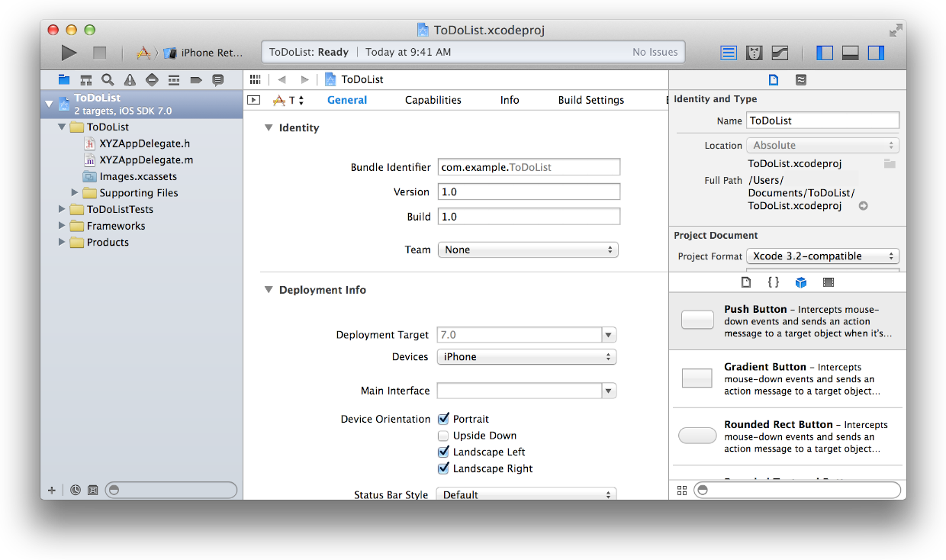Go back in the jump bar
Screen dimensions: 946x560
282,79
